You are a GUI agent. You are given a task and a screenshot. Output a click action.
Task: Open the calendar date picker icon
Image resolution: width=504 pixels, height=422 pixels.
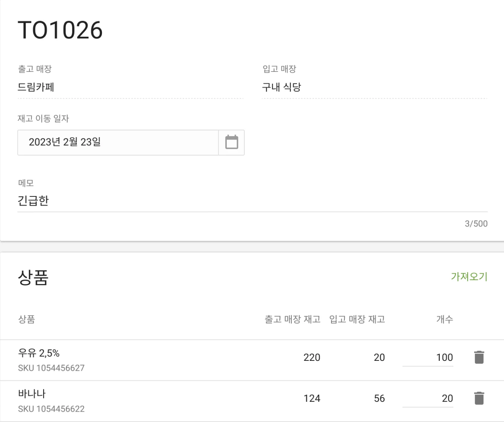coord(231,142)
